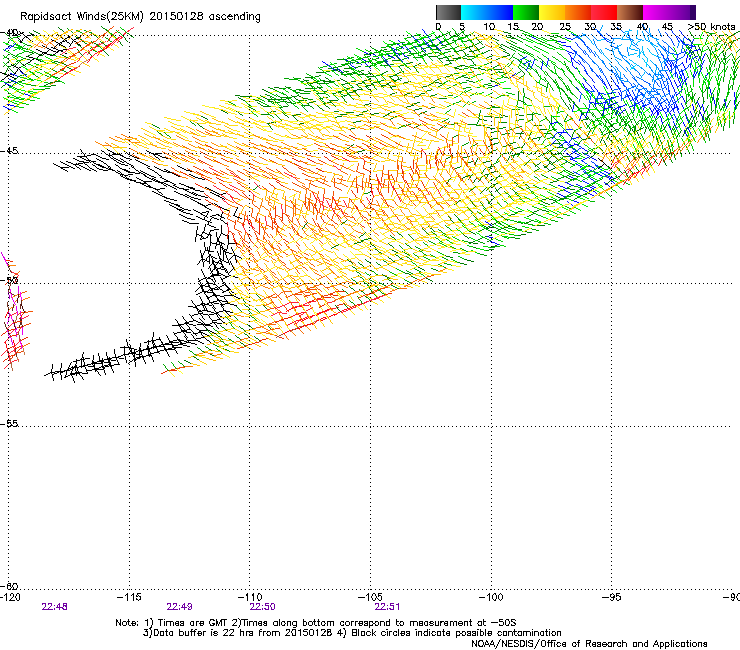
Task: Click the gray 0-5 knots color segment
Action: pyautogui.click(x=448, y=12)
